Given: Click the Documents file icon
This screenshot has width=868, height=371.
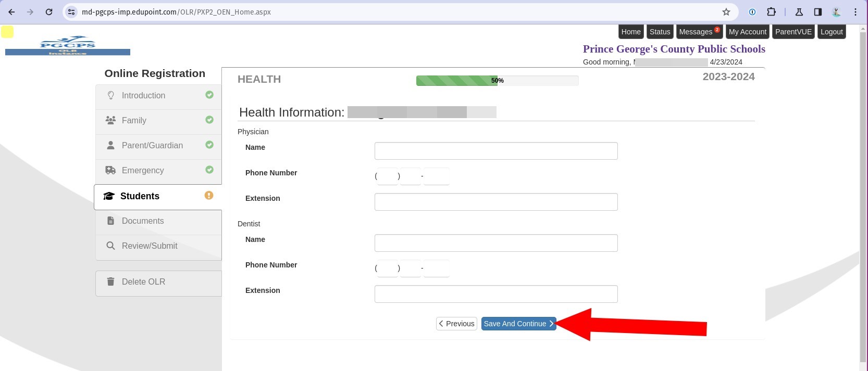Looking at the screenshot, I should [x=110, y=221].
